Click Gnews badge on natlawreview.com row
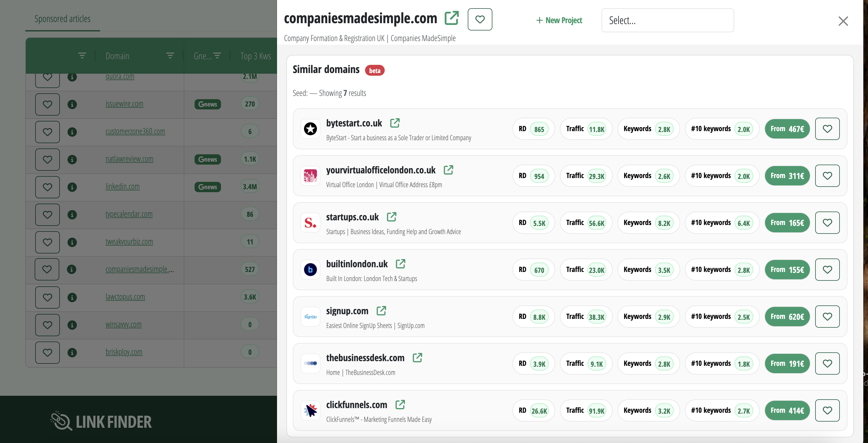Viewport: 868px width, 443px height. [207, 159]
